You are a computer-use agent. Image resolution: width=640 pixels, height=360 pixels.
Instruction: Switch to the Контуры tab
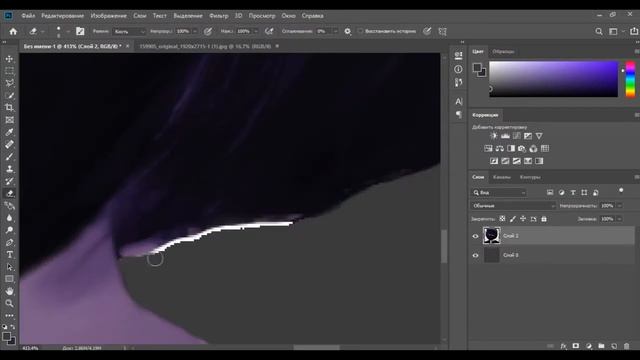click(x=530, y=177)
